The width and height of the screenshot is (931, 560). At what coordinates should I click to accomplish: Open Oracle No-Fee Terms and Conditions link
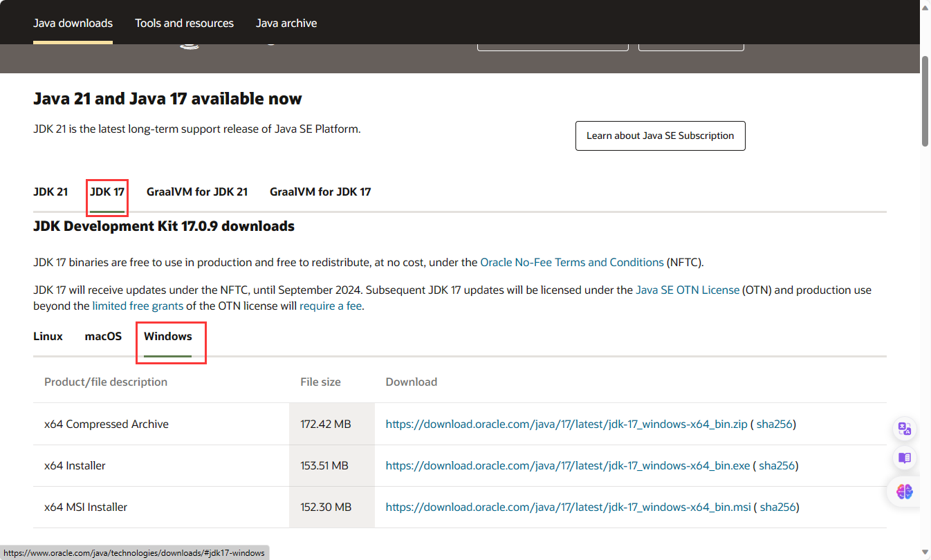(572, 262)
